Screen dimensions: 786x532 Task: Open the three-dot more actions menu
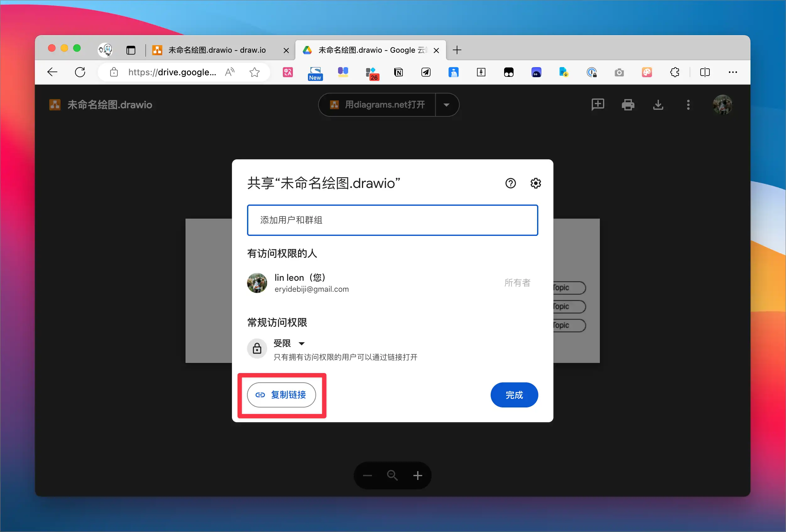688,105
